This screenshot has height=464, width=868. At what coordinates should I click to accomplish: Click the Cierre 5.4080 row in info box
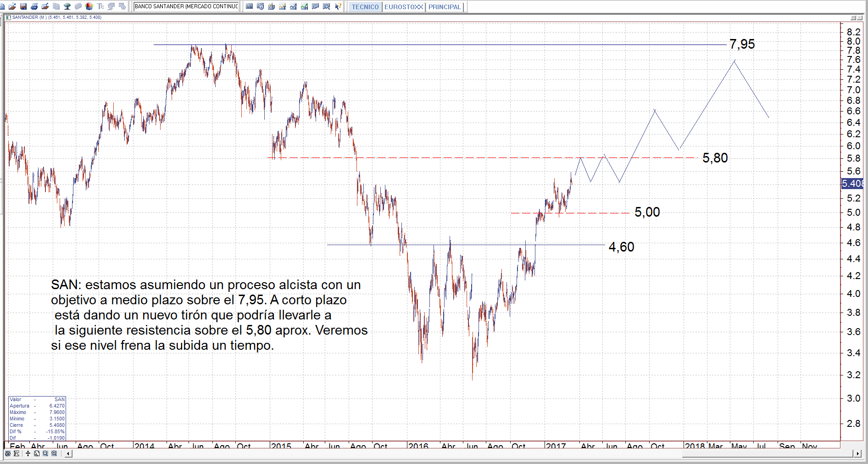(37, 425)
